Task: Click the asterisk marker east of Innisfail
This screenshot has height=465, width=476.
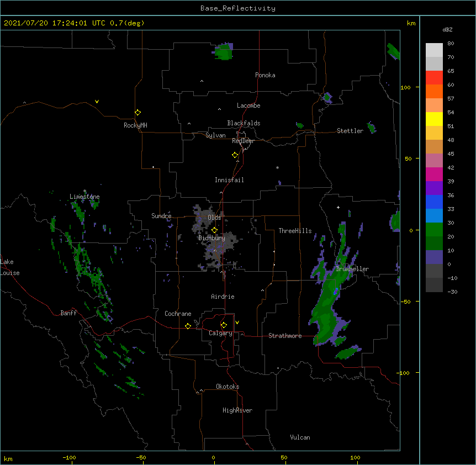Action: 277,167
